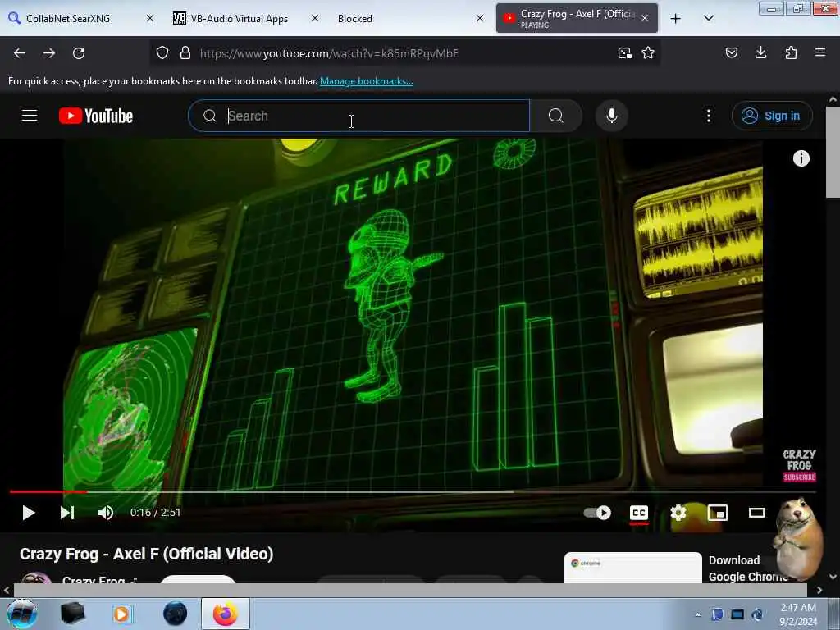Seek on the red video progress bar
840x630 pixels.
click(x=413, y=491)
